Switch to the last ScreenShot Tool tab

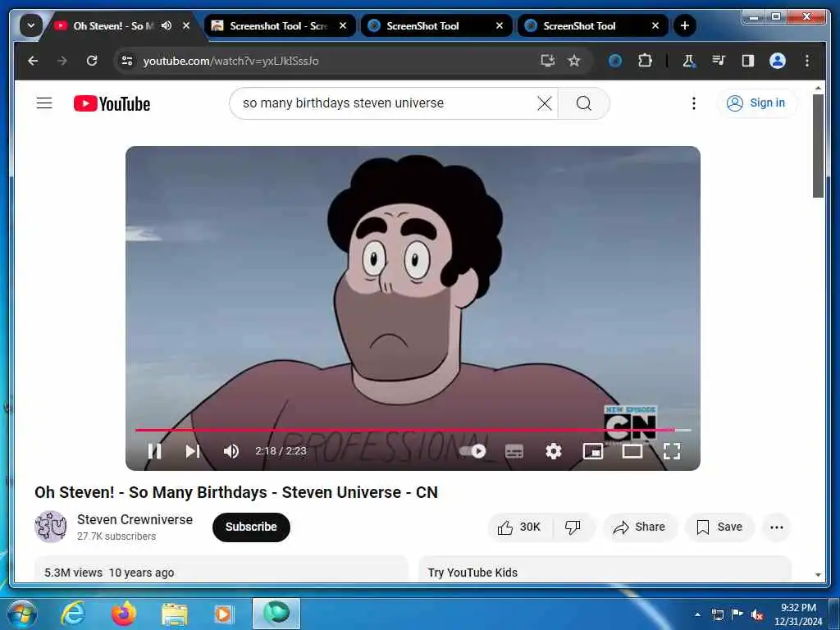pyautogui.click(x=592, y=25)
